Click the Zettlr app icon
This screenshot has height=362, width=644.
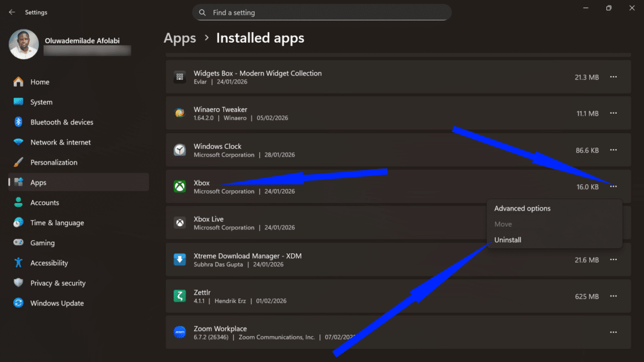click(179, 296)
